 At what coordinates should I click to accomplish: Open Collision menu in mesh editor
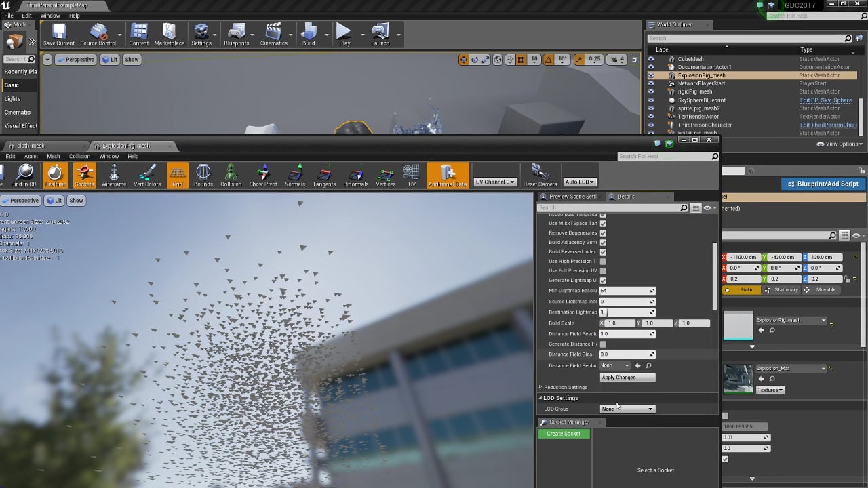(x=79, y=156)
